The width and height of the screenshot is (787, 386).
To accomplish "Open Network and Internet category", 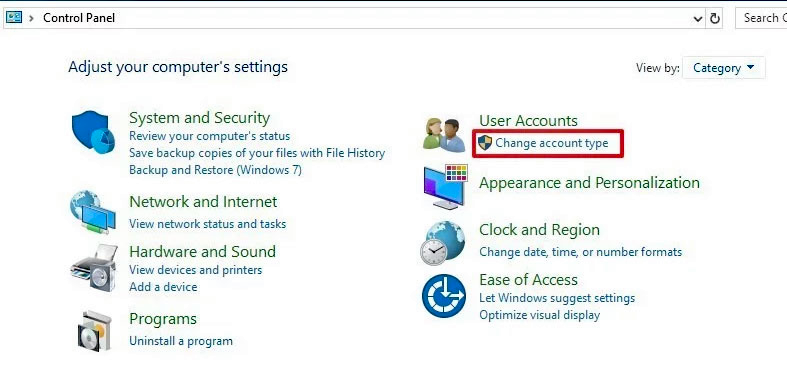I will click(203, 202).
